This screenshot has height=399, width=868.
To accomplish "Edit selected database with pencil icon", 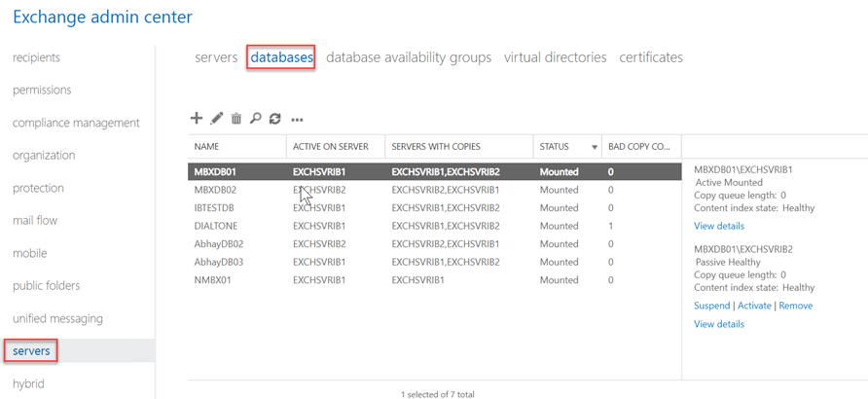I will (x=217, y=118).
